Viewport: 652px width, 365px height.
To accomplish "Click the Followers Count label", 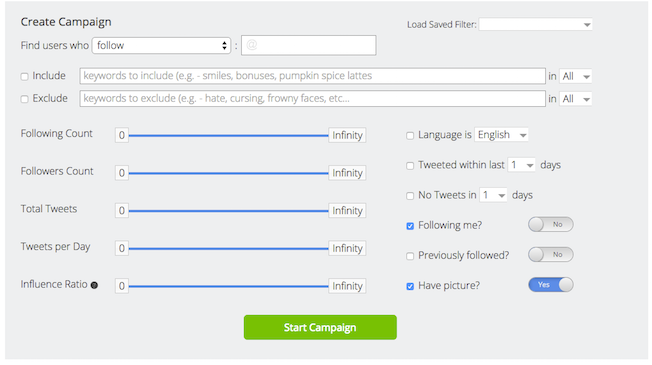I will pyautogui.click(x=57, y=171).
